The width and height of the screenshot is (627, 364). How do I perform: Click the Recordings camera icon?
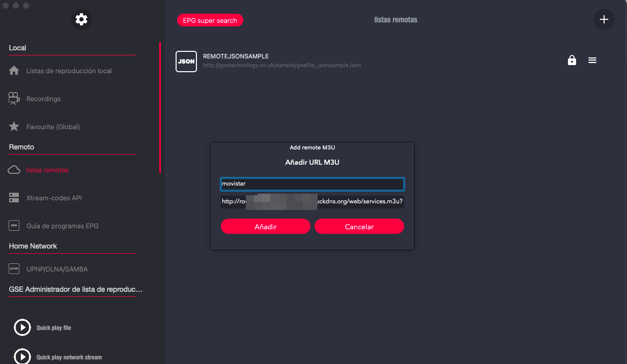click(14, 99)
